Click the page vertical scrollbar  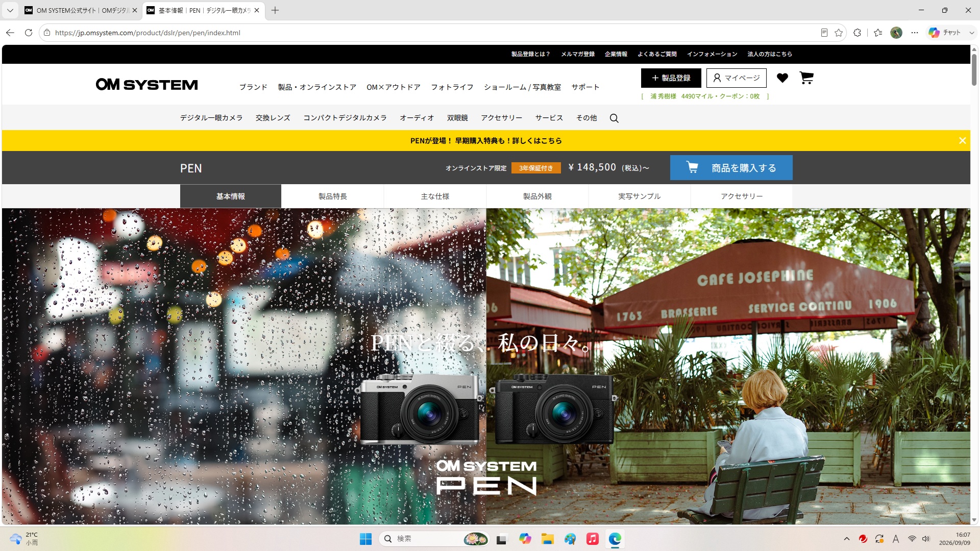[x=974, y=285]
